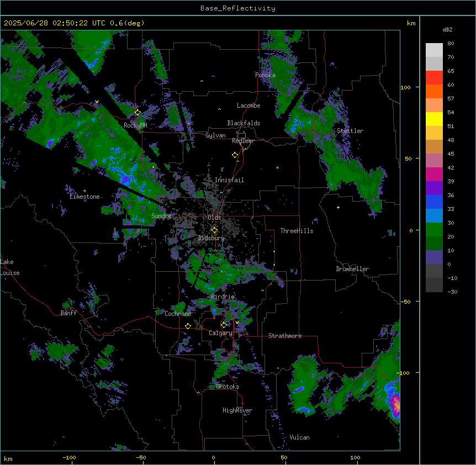Pick the purple 36-39 dBZ legend swatch
The width and height of the screenshot is (476, 465).
[x=434, y=188]
